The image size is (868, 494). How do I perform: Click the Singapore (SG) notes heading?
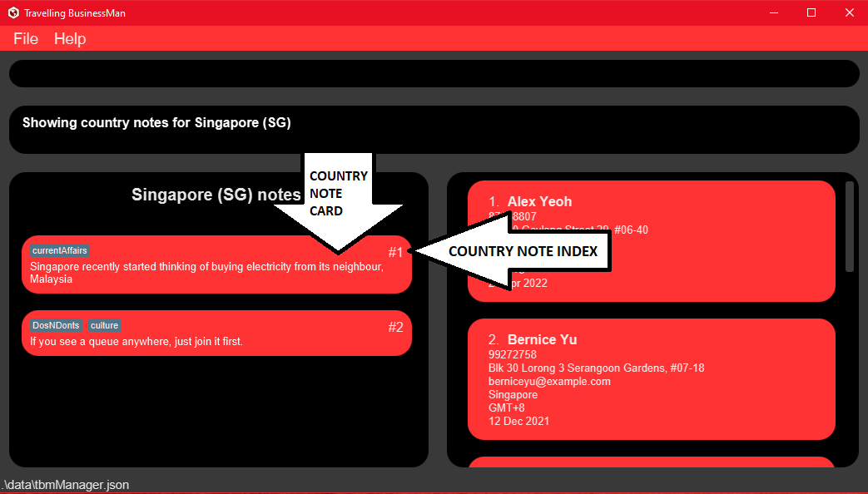(x=216, y=195)
